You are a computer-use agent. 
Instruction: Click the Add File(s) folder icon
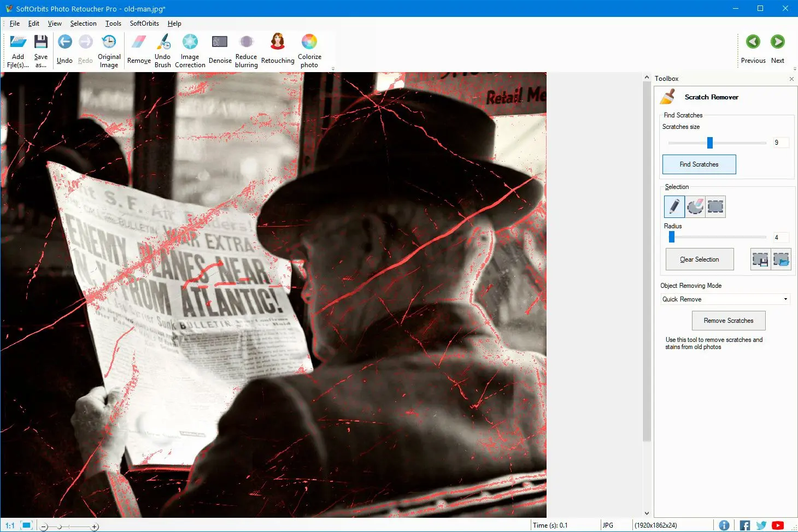click(18, 43)
